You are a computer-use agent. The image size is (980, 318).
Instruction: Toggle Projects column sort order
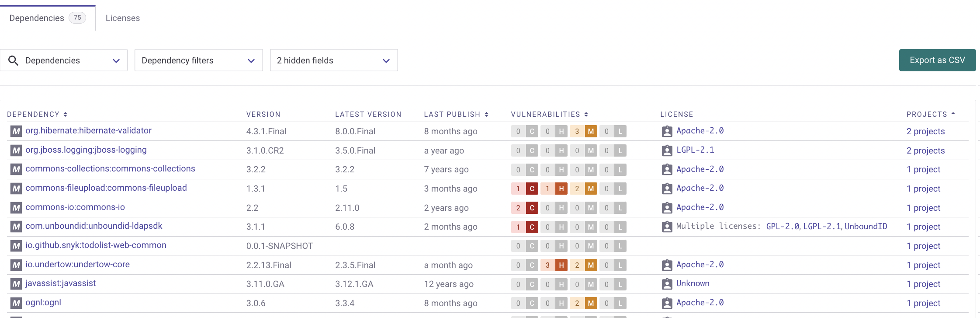click(953, 114)
